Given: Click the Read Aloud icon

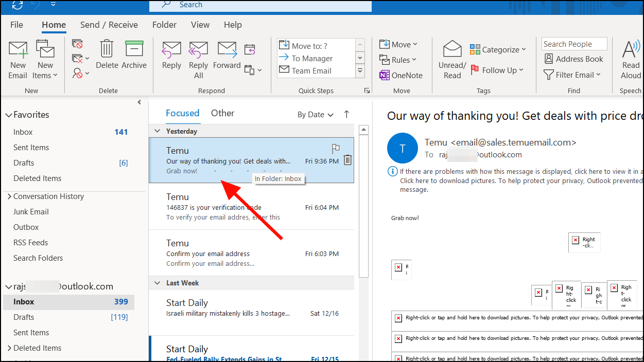Looking at the screenshot, I should (x=631, y=50).
